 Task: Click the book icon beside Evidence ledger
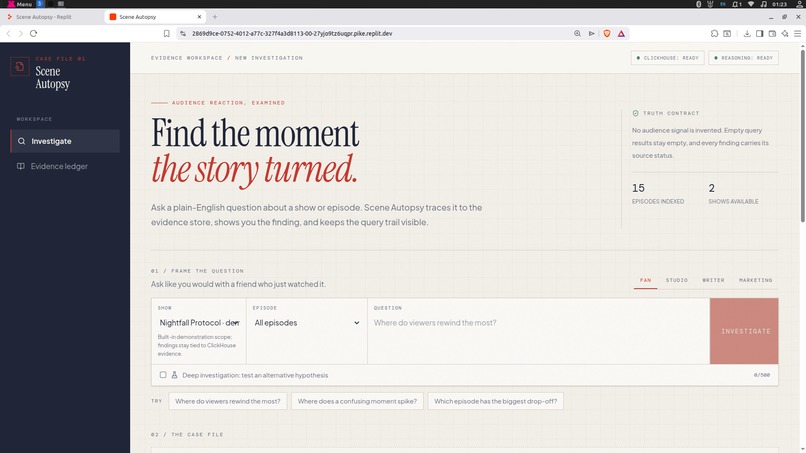21,166
